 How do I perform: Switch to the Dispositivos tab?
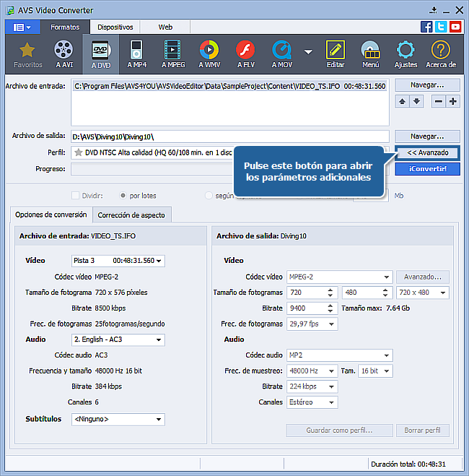(x=115, y=27)
